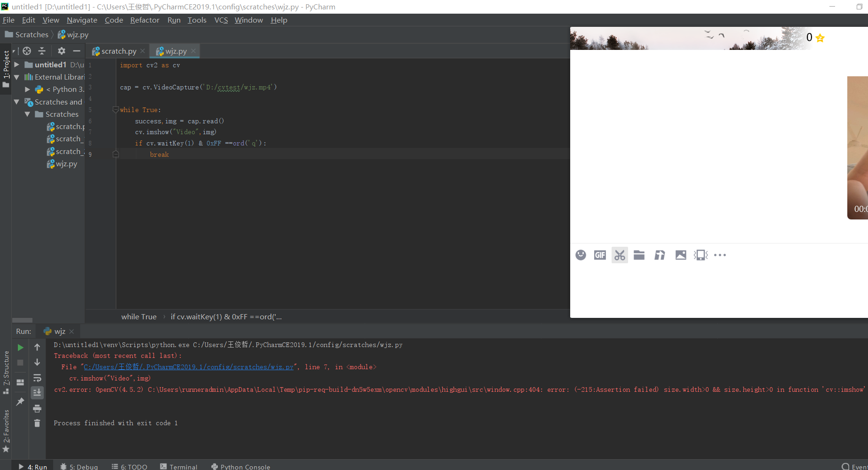
Task: Open the video thumbnail in chat window
Action: [858, 147]
